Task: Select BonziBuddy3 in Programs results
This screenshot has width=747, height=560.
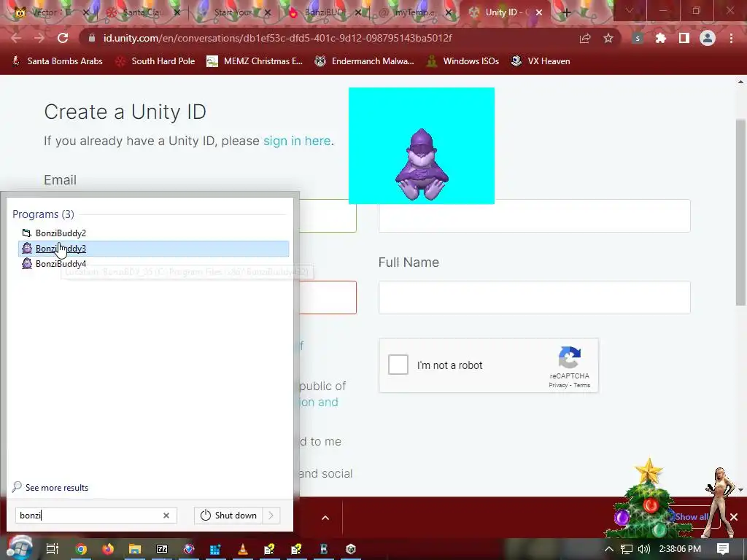Action: (153, 249)
